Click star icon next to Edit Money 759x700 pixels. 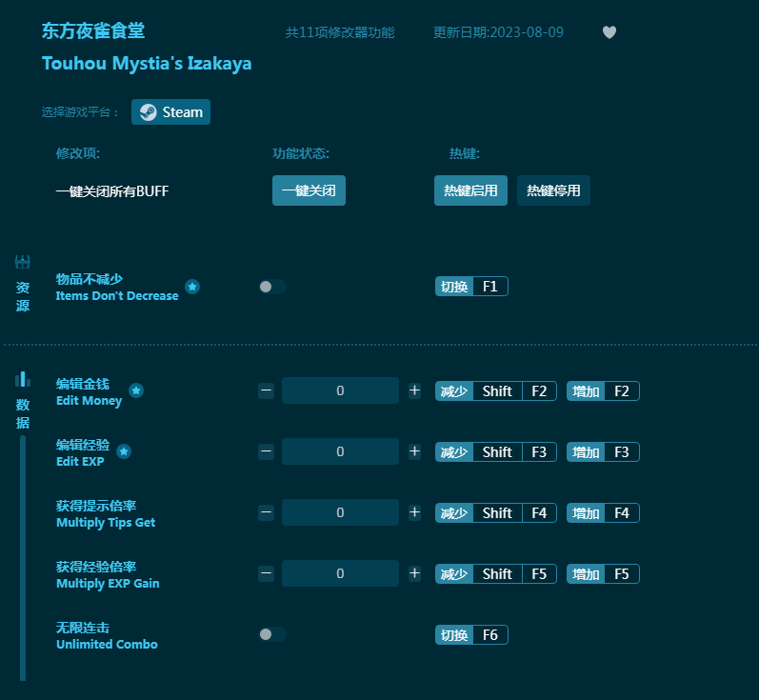point(136,390)
